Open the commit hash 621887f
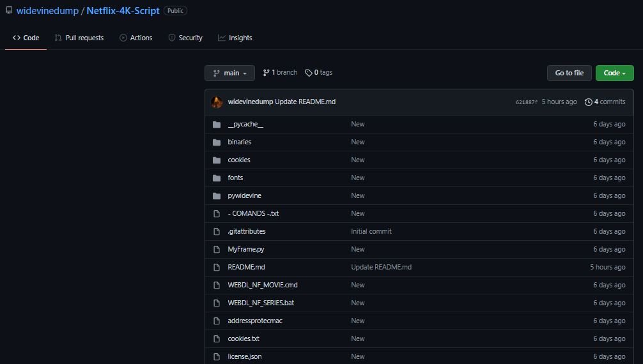 (x=526, y=102)
